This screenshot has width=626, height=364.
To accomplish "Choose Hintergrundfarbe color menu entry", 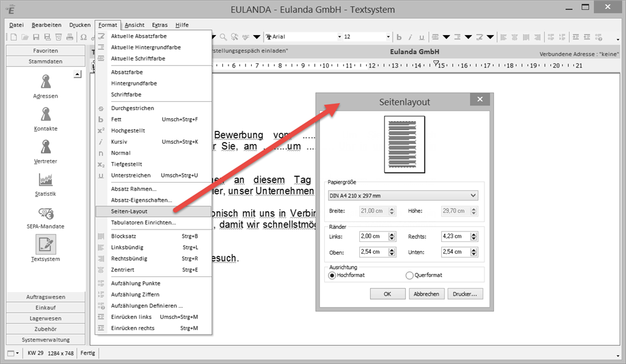I will [x=153, y=83].
